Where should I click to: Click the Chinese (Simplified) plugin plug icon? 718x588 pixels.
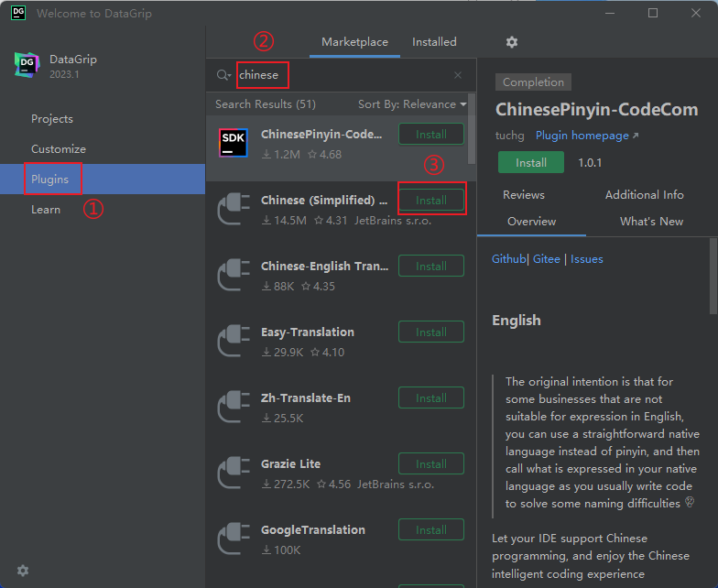pos(234,209)
